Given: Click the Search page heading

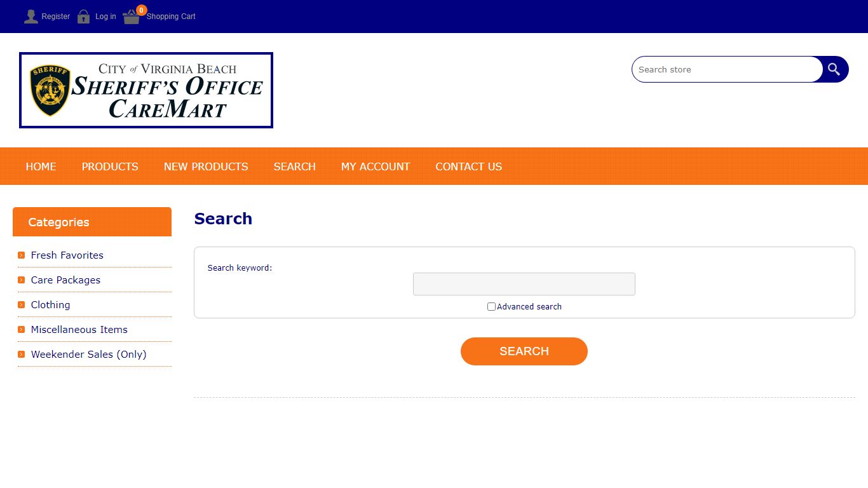Looking at the screenshot, I should click(x=223, y=219).
